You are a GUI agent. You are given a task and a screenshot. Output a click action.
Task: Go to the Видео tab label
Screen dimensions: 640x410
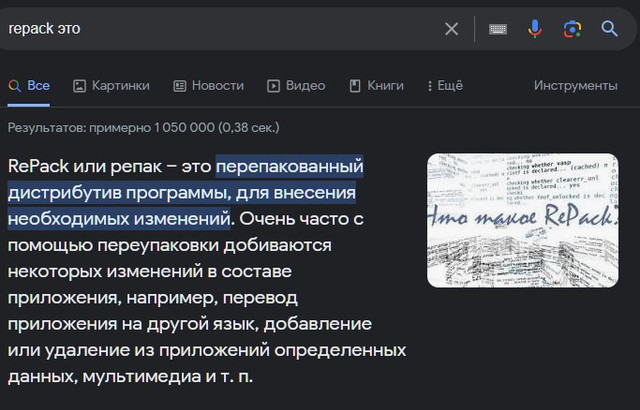tap(305, 86)
